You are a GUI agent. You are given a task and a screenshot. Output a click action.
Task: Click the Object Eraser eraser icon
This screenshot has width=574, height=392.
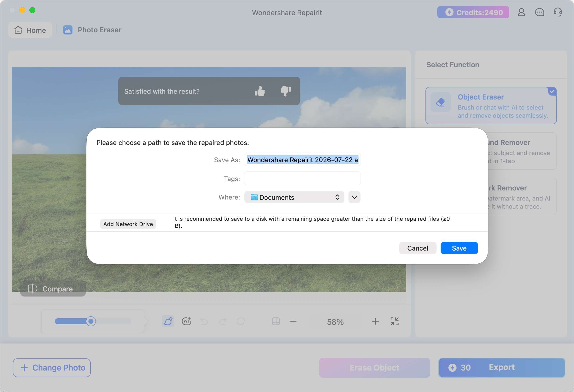[x=440, y=102]
